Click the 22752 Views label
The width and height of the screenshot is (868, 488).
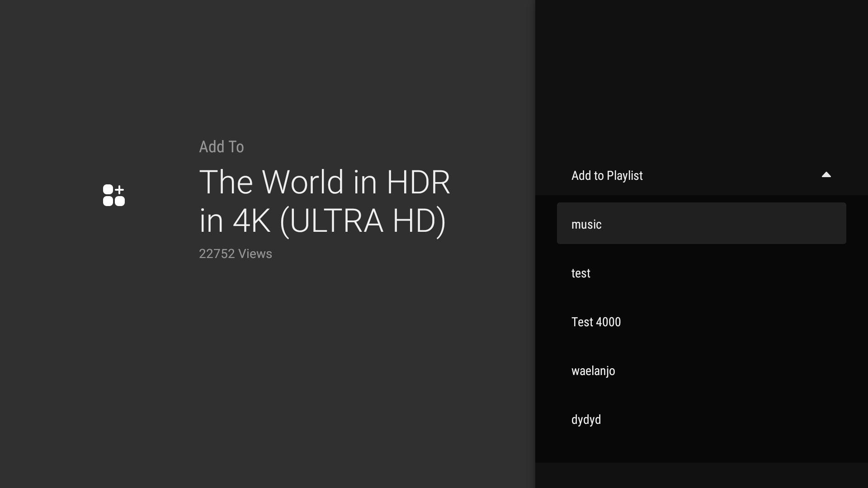236,253
